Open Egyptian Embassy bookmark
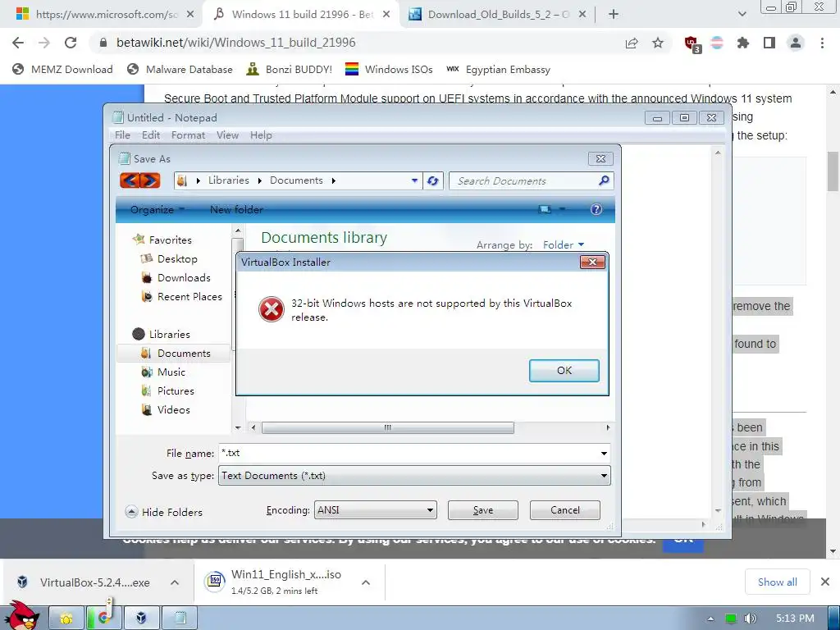This screenshot has height=630, width=840. (498, 70)
